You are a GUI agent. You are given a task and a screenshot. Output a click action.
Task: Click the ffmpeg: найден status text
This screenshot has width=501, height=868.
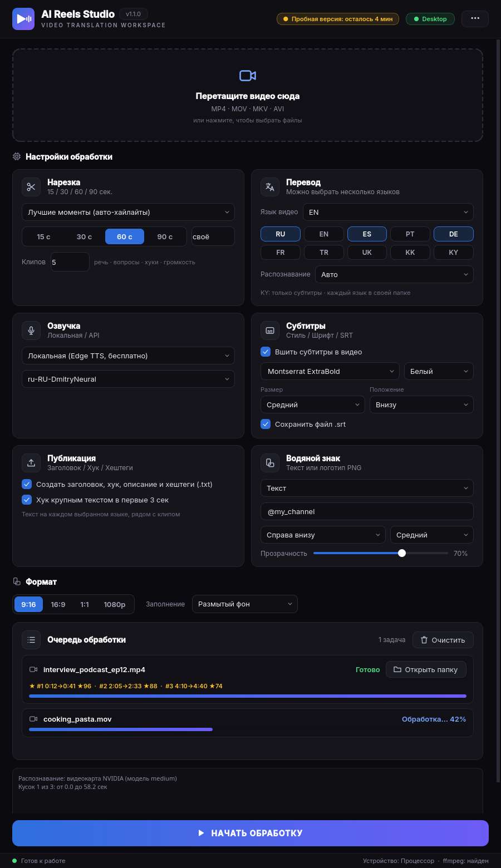pyautogui.click(x=466, y=861)
